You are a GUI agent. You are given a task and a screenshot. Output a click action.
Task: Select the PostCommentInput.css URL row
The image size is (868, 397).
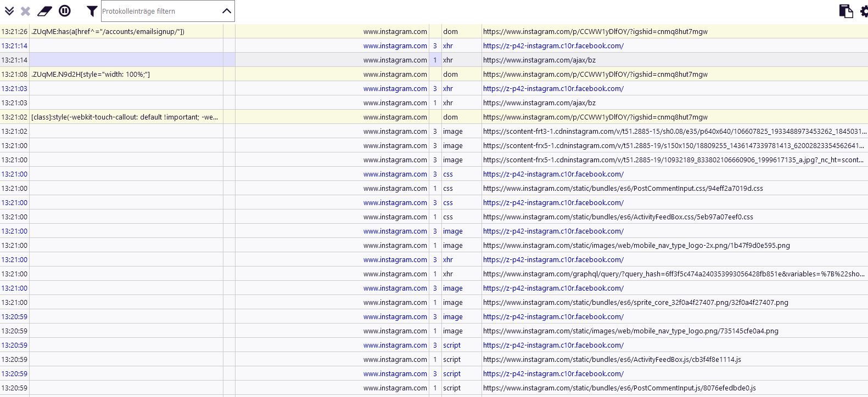coord(623,188)
